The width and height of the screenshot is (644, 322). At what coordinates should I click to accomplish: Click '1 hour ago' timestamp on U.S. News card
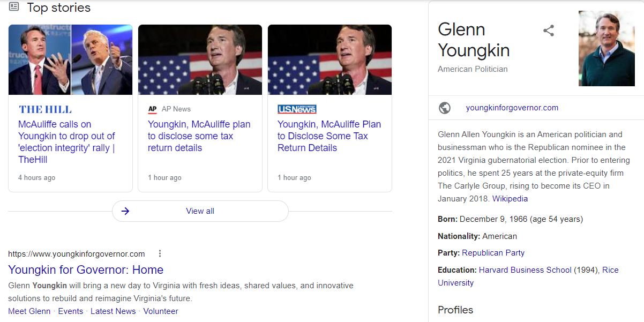(x=294, y=178)
